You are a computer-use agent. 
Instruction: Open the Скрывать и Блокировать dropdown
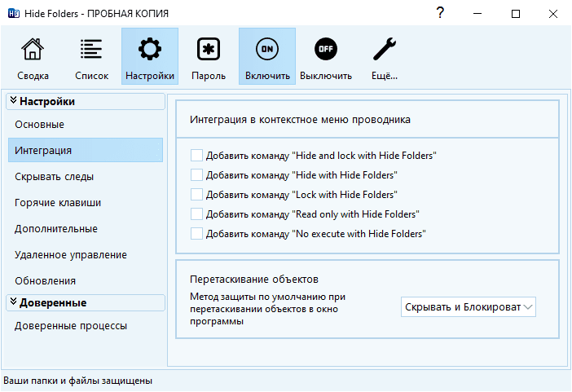[x=469, y=307]
